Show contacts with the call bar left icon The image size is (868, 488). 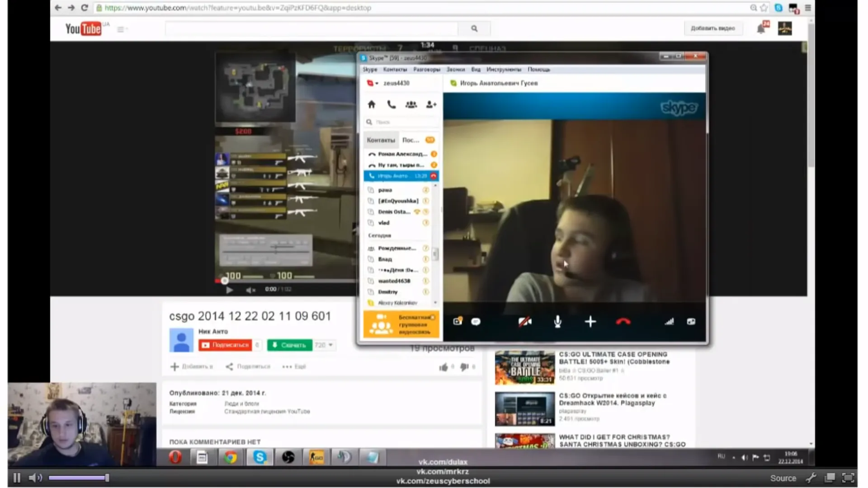coord(458,321)
